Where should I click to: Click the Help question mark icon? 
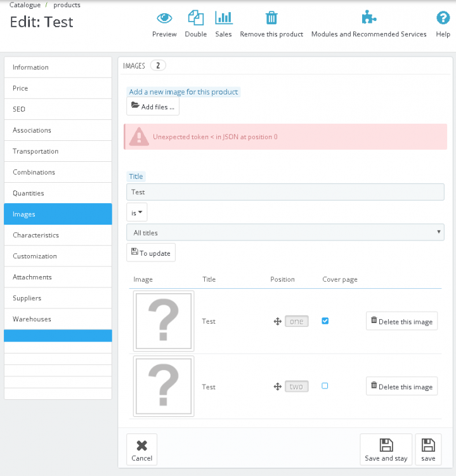point(443,18)
